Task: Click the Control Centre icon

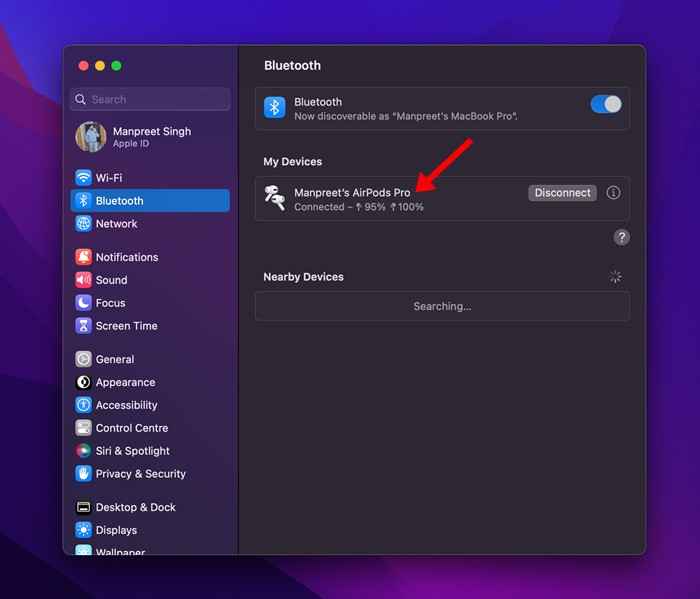Action: click(83, 428)
